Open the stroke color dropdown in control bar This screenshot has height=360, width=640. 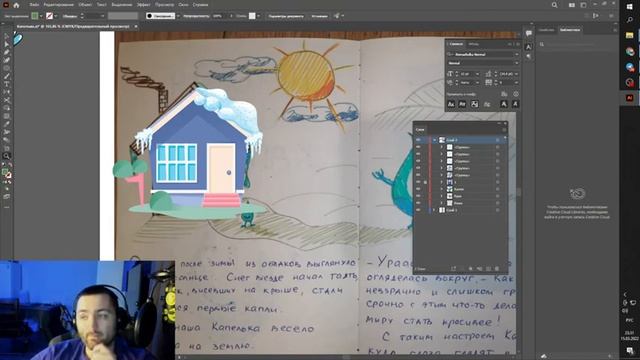click(x=56, y=16)
